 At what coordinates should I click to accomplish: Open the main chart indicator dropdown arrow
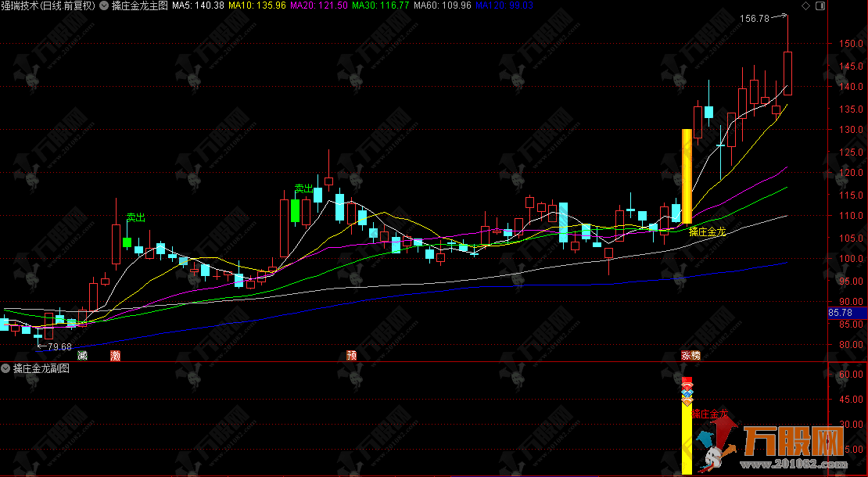click(104, 5)
